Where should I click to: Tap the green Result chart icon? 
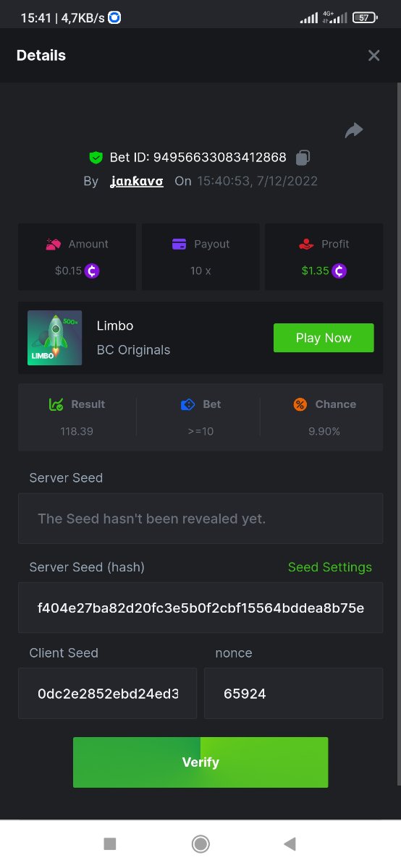click(56, 404)
